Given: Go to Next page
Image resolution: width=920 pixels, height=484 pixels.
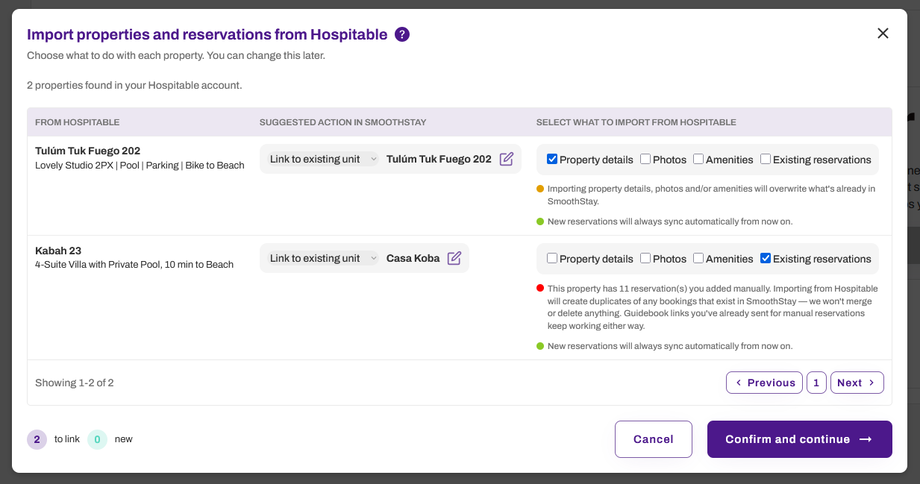Looking at the screenshot, I should tap(857, 383).
